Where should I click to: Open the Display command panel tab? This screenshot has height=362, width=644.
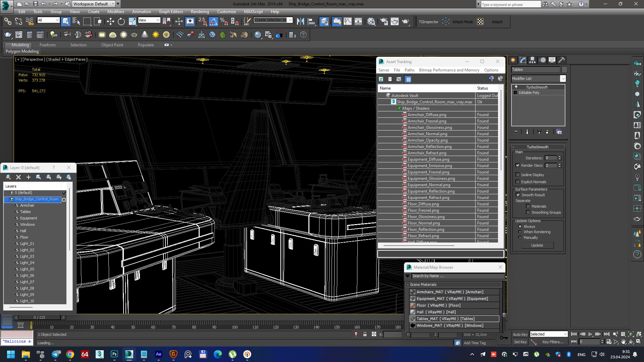click(552, 60)
